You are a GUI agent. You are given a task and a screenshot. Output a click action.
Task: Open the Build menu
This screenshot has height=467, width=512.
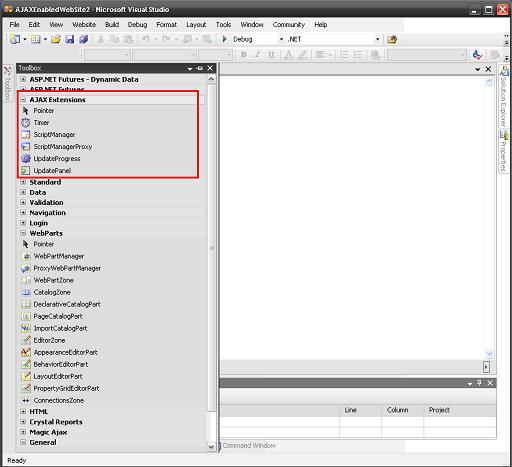(x=112, y=25)
